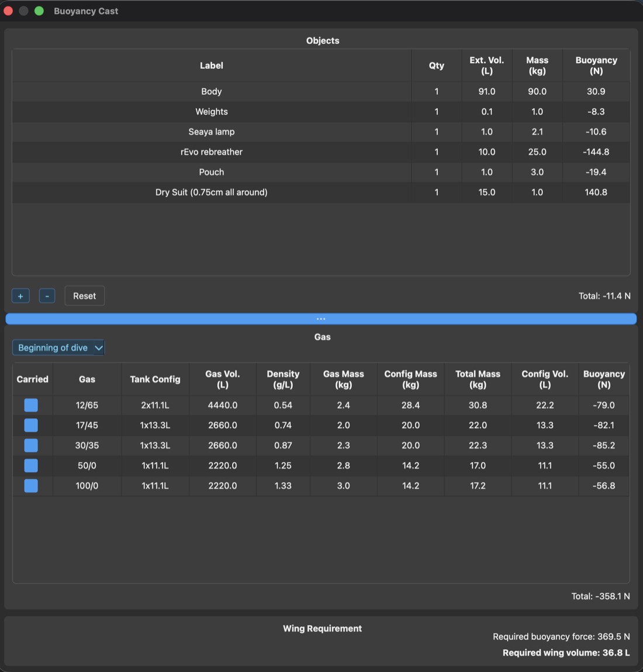This screenshot has width=643, height=672.
Task: Click the rEvo rebreather mass 25.0 cell
Action: 537,151
